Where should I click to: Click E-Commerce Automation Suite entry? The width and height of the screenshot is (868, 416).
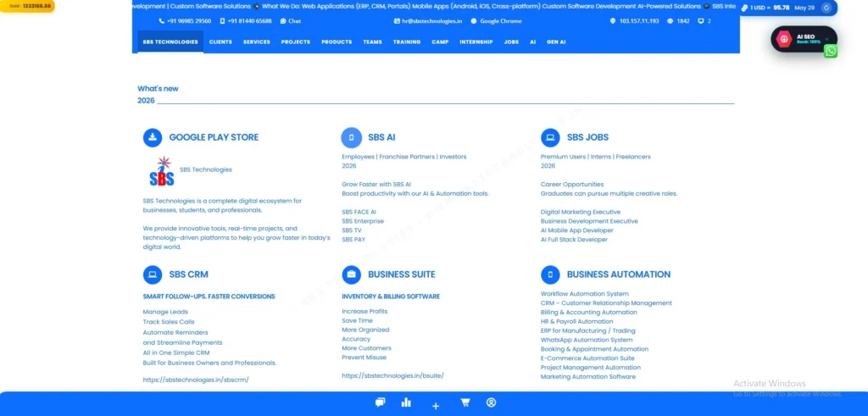tap(587, 358)
